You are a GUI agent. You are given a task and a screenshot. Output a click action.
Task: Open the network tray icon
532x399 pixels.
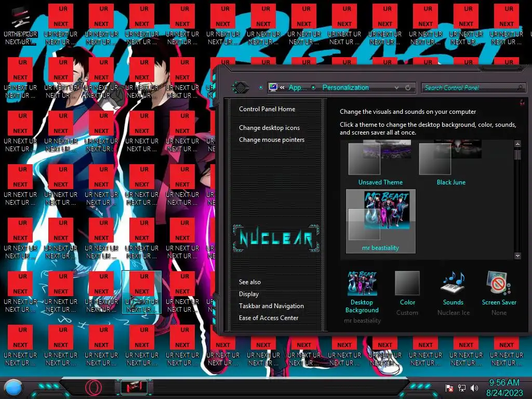click(462, 388)
